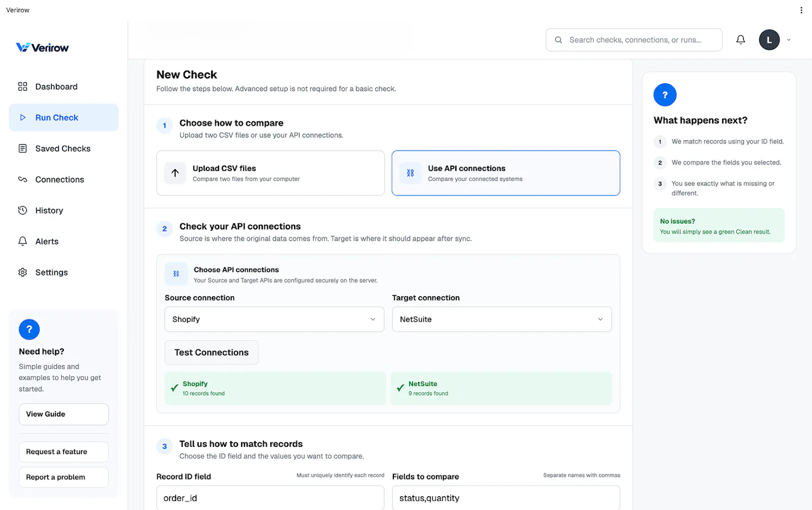812x510 pixels.
Task: Click the Shopify green checkmark icon
Action: (x=175, y=388)
